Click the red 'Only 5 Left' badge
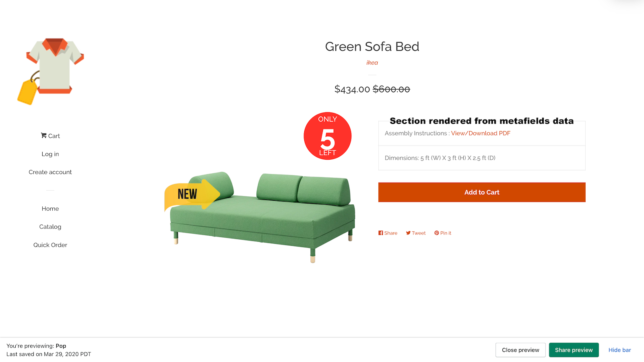 click(327, 136)
